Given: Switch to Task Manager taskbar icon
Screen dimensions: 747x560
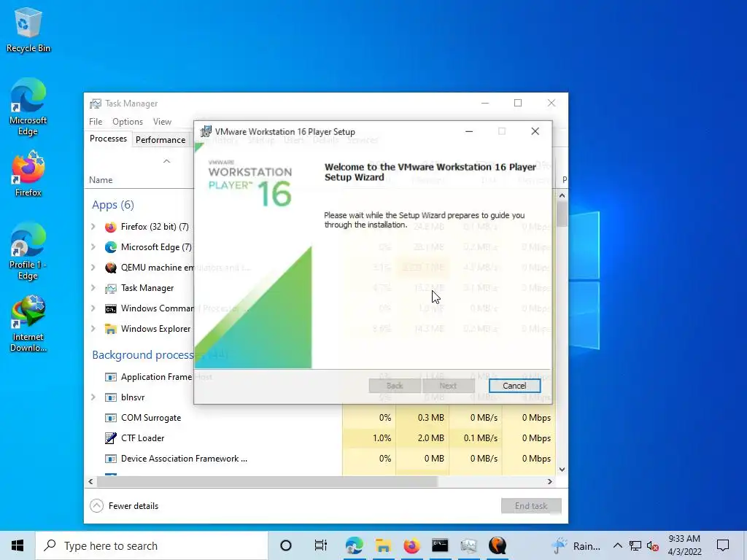Looking at the screenshot, I should (469, 545).
